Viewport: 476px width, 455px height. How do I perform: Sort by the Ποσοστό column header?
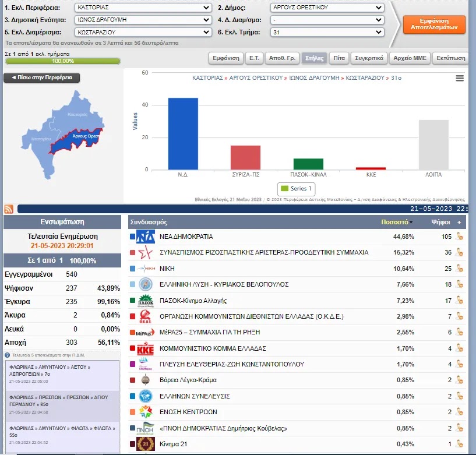point(396,222)
